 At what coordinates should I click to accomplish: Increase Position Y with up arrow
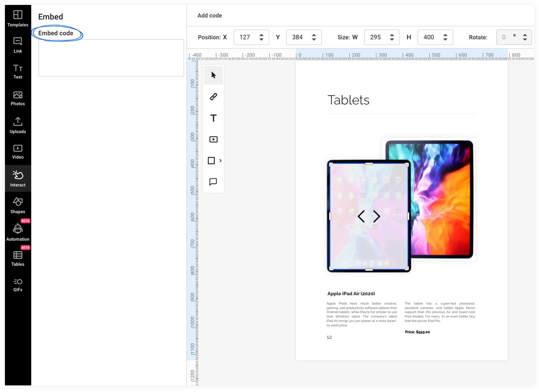click(x=314, y=35)
